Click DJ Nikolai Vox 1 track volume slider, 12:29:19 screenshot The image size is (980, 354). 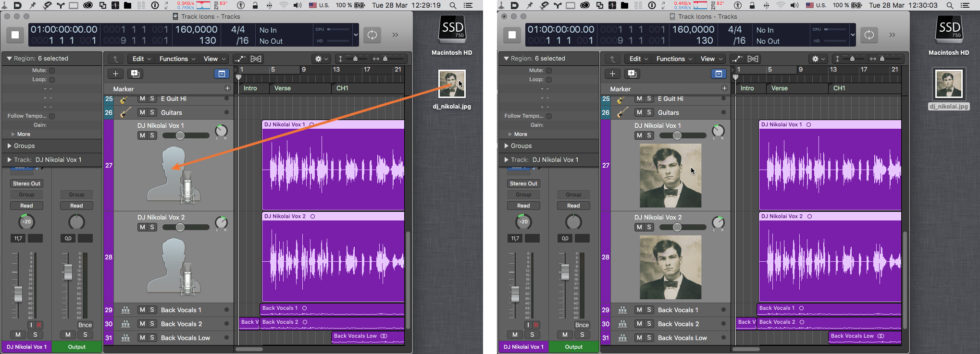[x=186, y=135]
